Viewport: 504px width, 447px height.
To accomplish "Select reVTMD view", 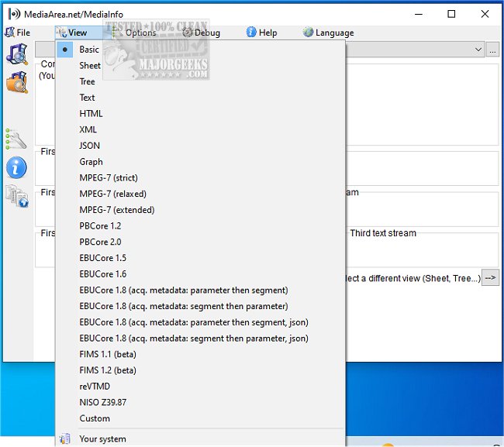I will pyautogui.click(x=200, y=387).
